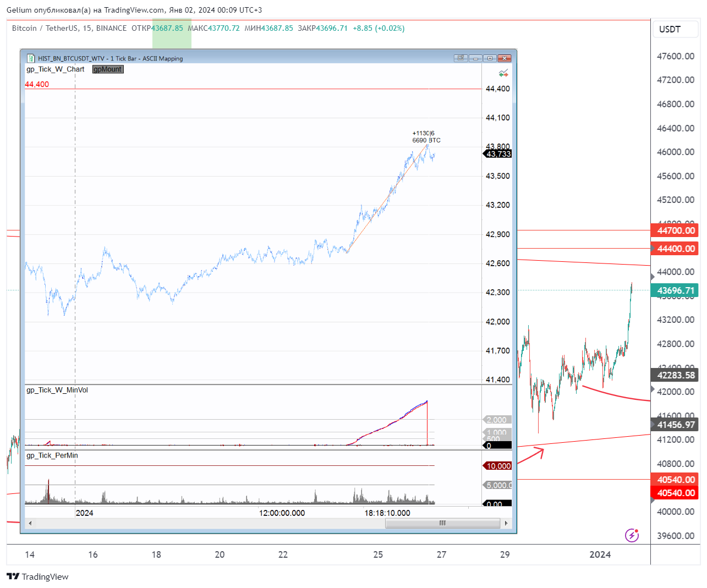Click date 25 on the time axis
Image resolution: width=707 pixels, height=588 pixels.
coord(378,554)
